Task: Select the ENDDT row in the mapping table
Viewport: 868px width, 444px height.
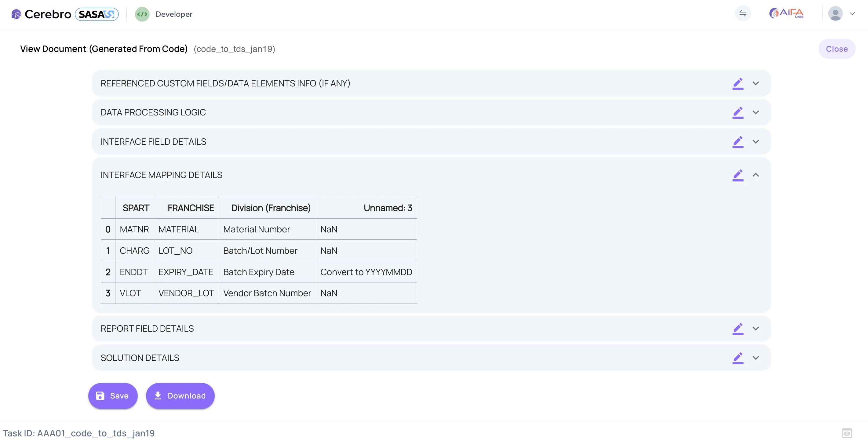Action: pyautogui.click(x=133, y=272)
